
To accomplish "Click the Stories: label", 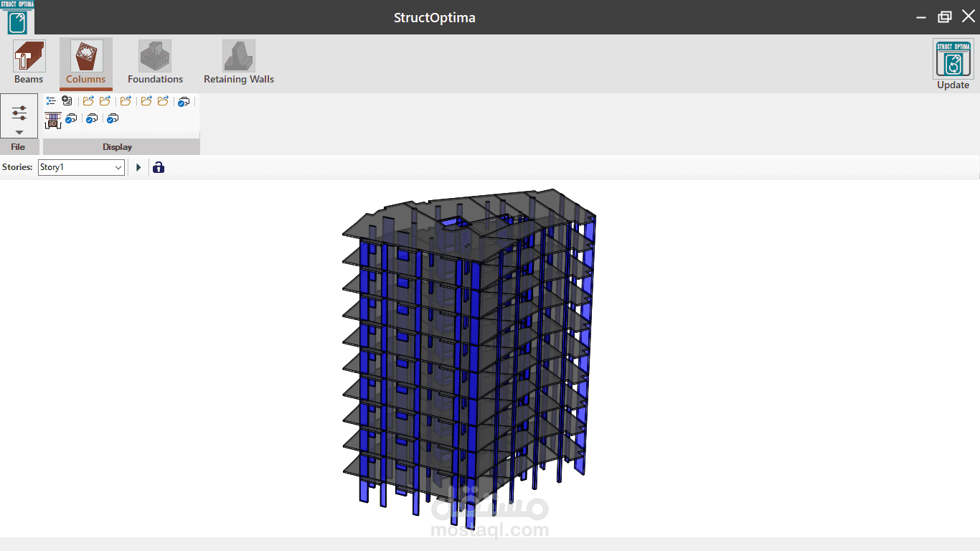I will pyautogui.click(x=17, y=167).
